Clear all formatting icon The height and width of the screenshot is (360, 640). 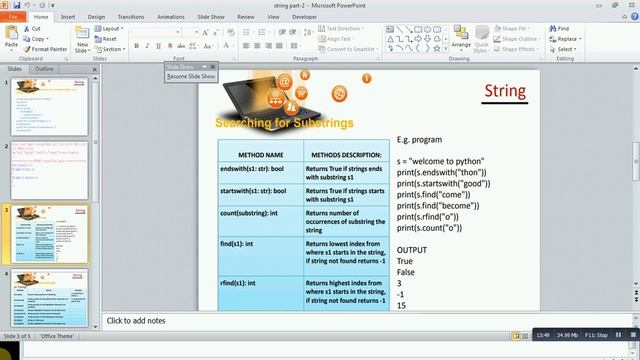pos(231,32)
